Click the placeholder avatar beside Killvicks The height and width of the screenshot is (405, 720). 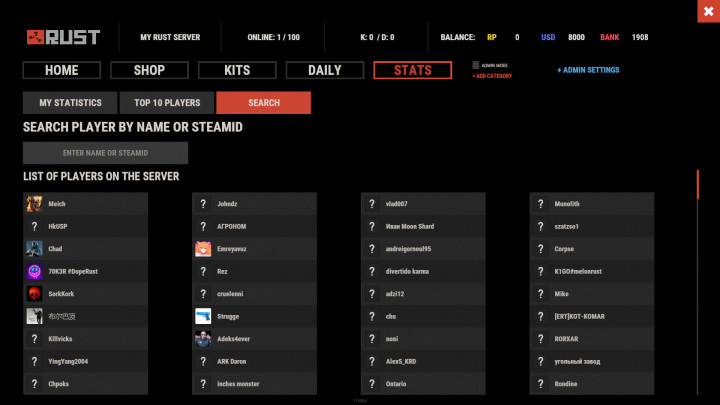tap(34, 338)
